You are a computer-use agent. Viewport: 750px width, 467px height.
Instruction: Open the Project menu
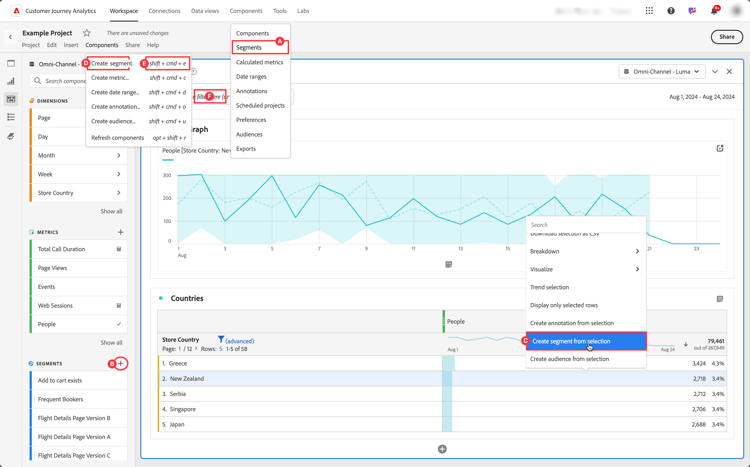(31, 45)
